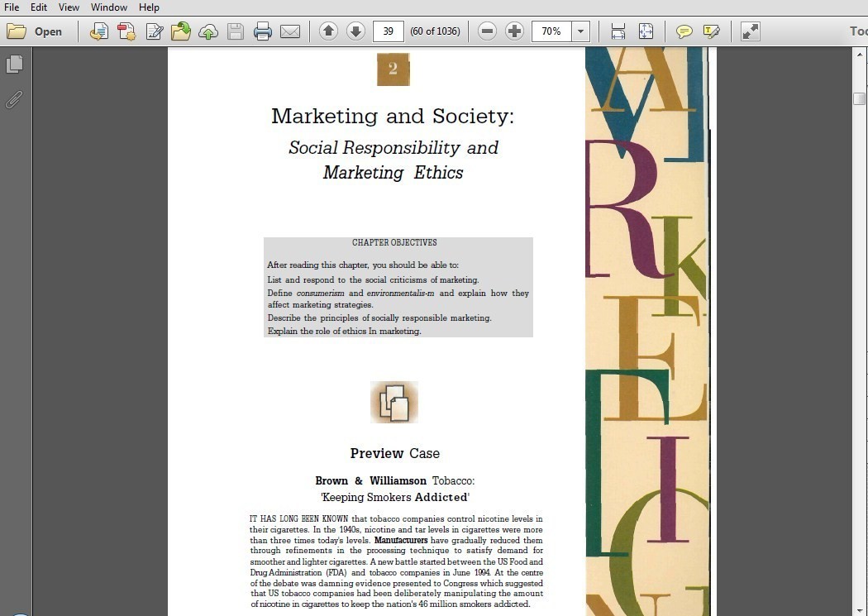Click the 'CHAPTER OBJECTIVES' heading

pos(394,242)
